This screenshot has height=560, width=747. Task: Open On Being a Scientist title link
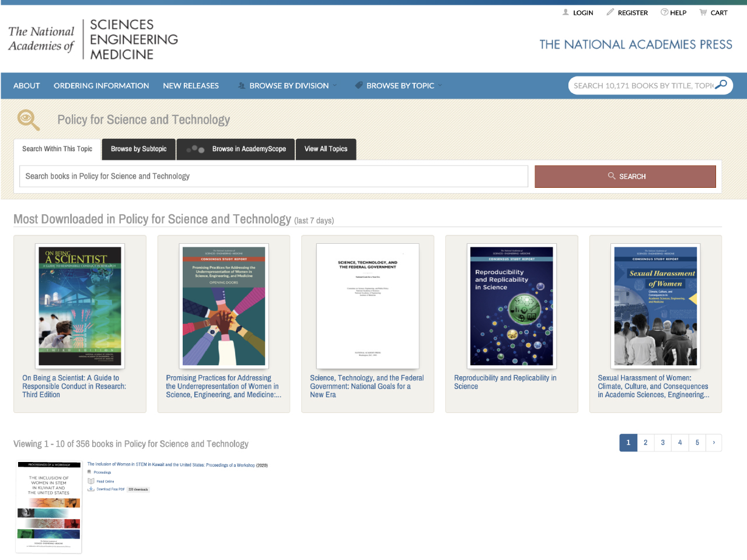pyautogui.click(x=74, y=386)
